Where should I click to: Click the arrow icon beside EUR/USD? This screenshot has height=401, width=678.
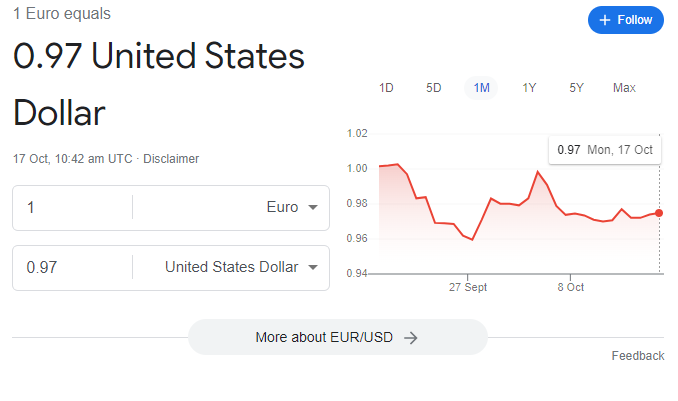[x=410, y=338]
